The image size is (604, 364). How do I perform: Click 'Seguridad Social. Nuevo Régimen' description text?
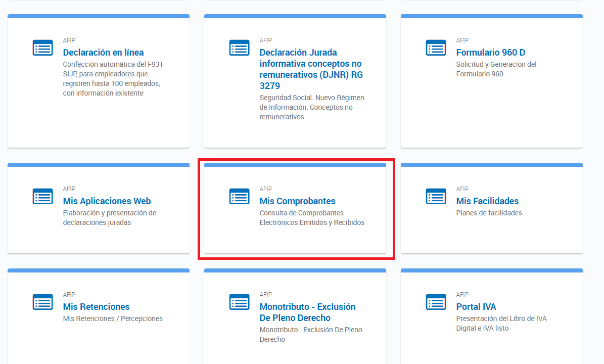pyautogui.click(x=312, y=107)
